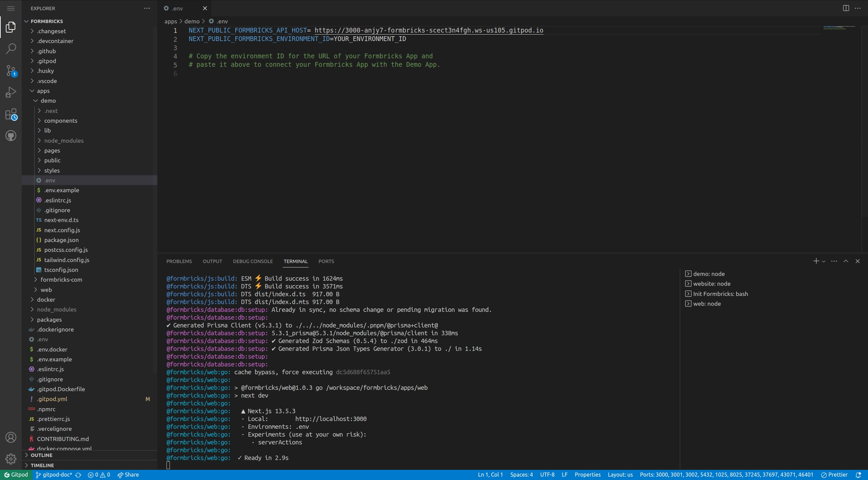Click the 'demo' breadcrumb segment
Screen dimensions: 868x480
(192, 21)
